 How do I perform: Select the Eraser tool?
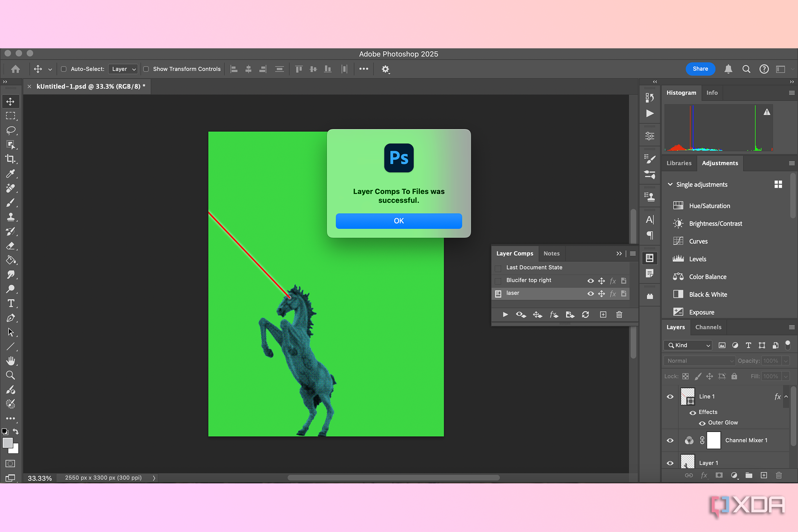[11, 246]
